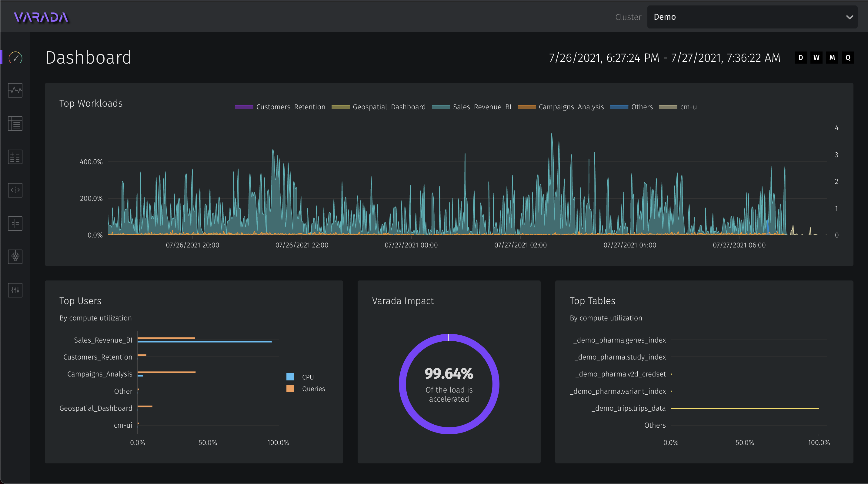Click the _demo_trips.trips_data yellow bar

[745, 408]
